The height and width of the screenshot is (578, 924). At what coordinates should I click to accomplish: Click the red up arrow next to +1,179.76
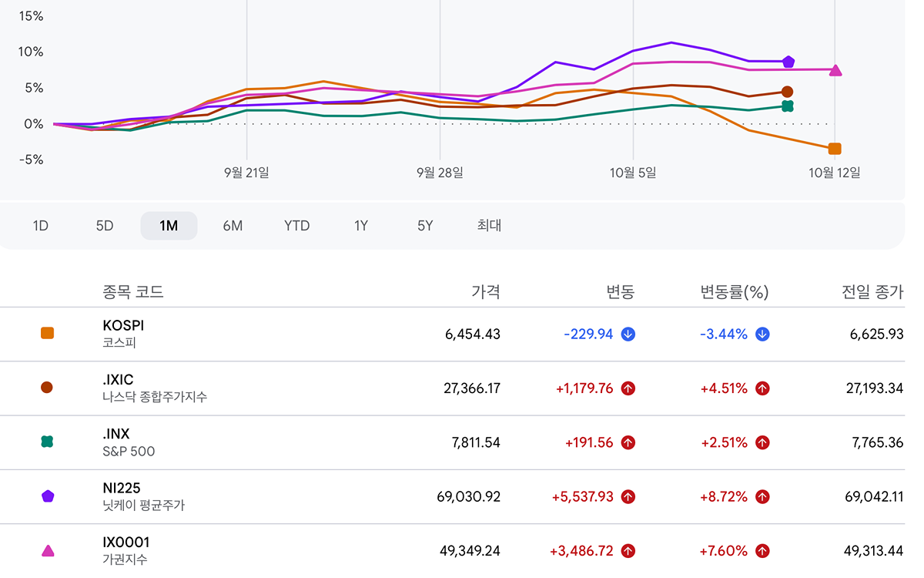(628, 388)
